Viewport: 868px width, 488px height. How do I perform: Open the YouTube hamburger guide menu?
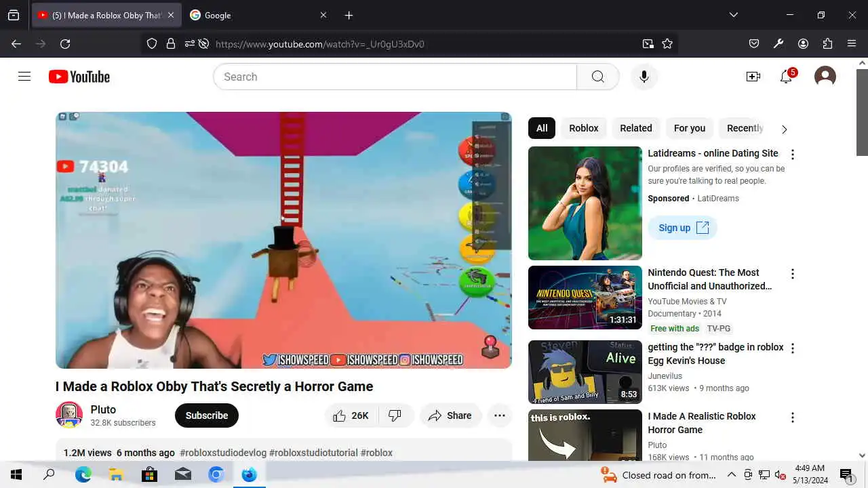tap(24, 77)
